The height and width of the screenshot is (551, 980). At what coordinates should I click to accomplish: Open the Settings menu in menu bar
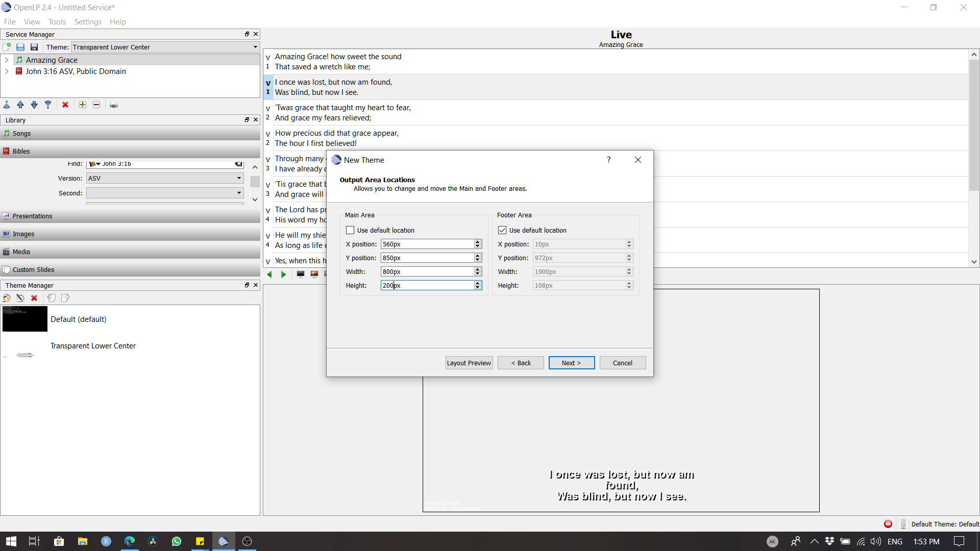86,21
